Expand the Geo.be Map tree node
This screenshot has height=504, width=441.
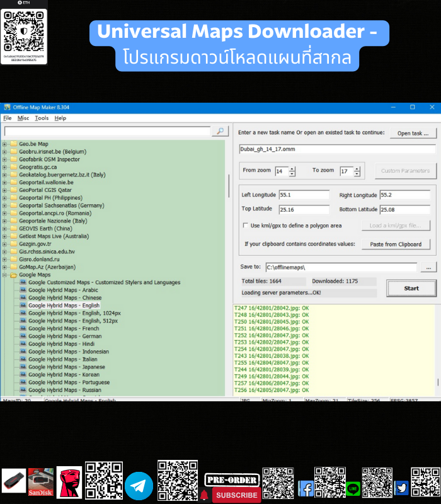coord(4,144)
